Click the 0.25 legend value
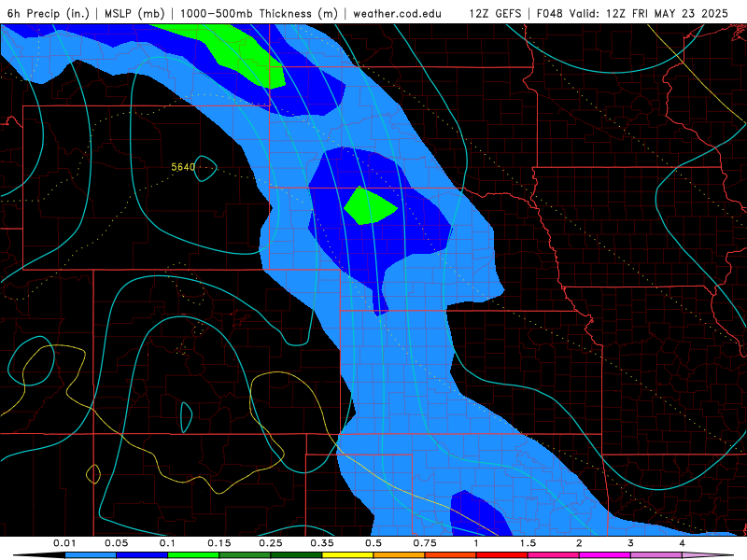 (271, 543)
